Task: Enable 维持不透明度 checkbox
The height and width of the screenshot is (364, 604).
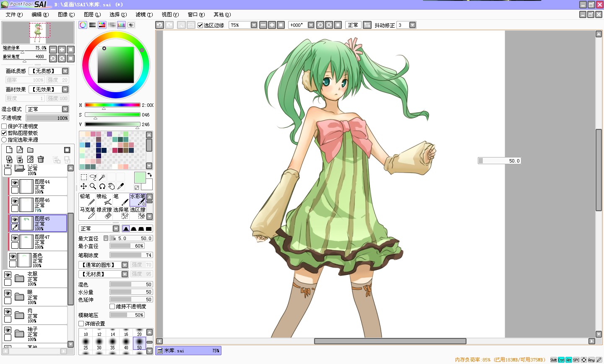Action: [x=112, y=307]
